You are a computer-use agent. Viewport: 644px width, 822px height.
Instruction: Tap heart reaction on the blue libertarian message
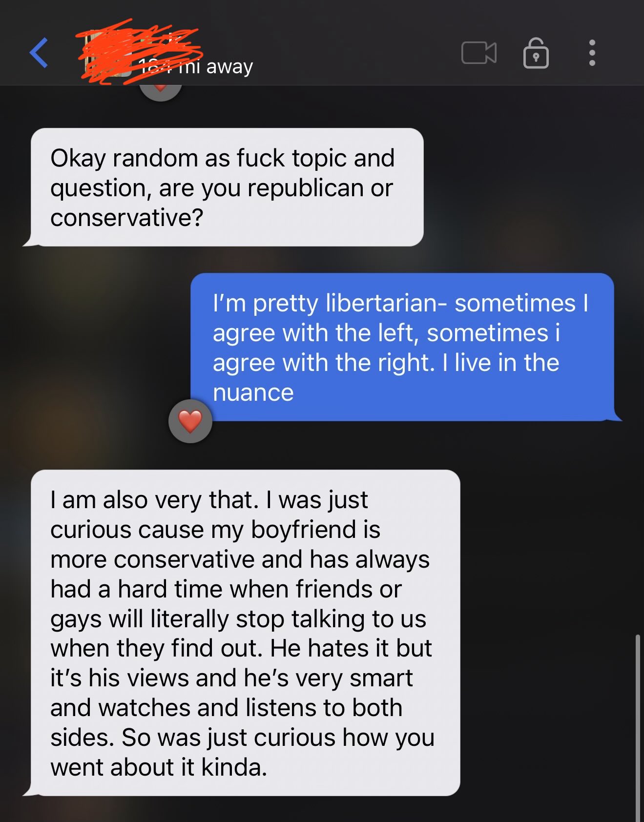[x=190, y=421]
